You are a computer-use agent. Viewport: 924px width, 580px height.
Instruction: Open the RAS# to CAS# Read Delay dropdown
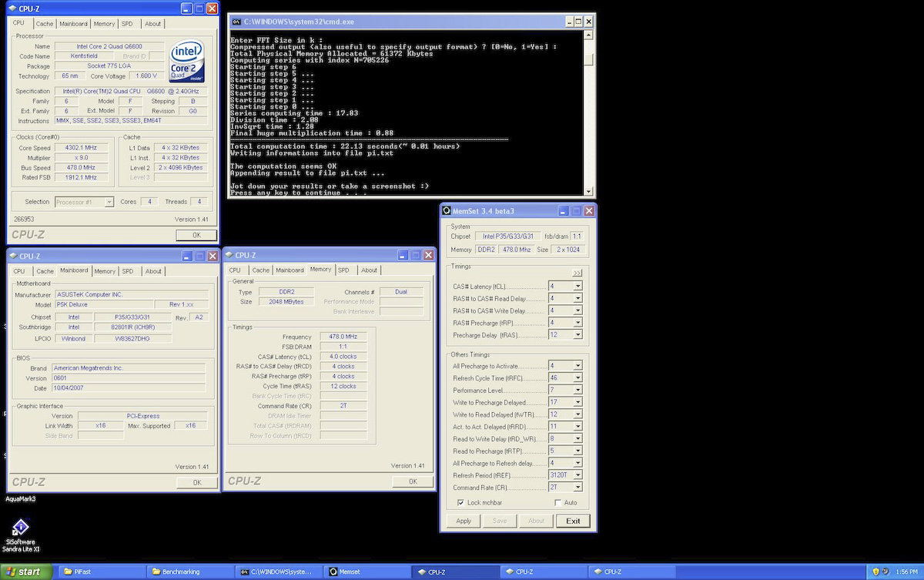point(577,298)
